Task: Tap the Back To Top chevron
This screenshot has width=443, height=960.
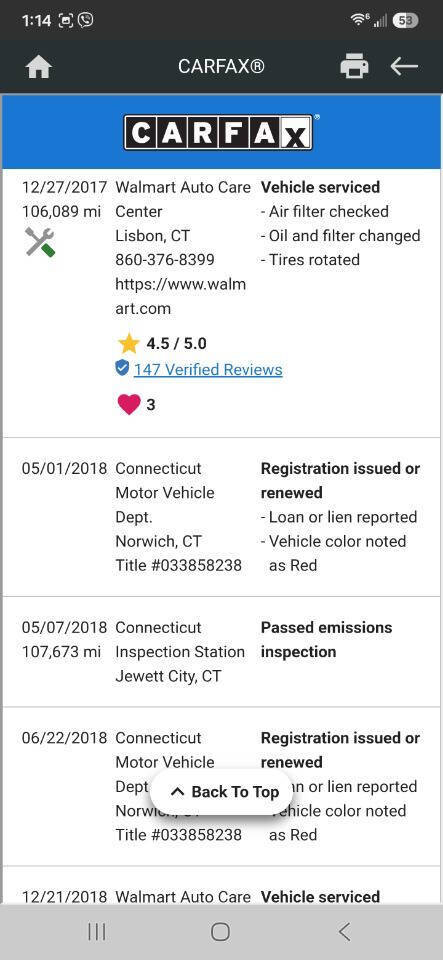Action: 177,792
